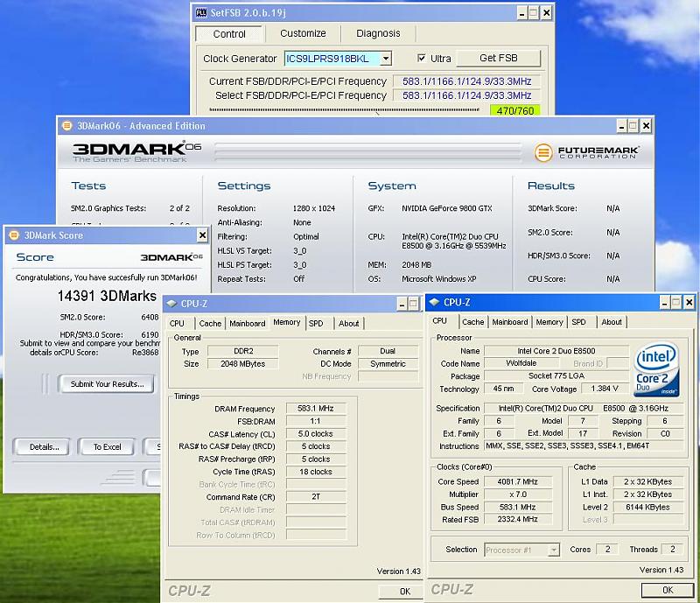Click the SetFSB title bar icon
The width and height of the screenshot is (700, 603).
[201, 13]
